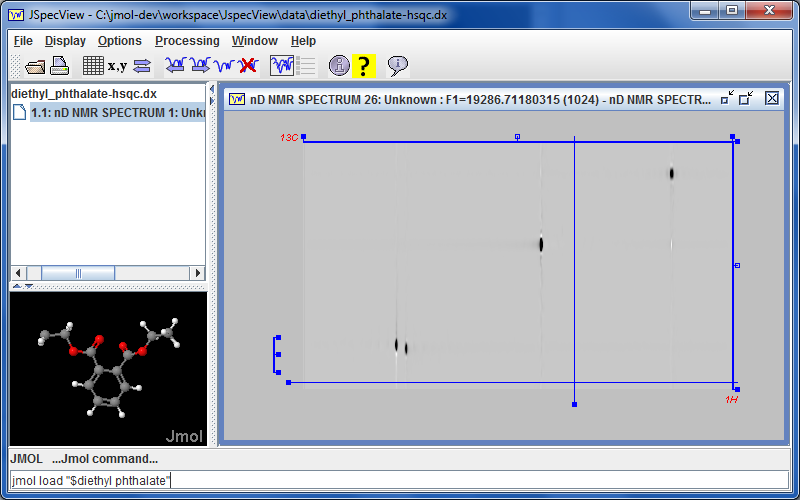This screenshot has height=500, width=800.
Task: Open the spectrum properties info icon
Action: pos(339,65)
